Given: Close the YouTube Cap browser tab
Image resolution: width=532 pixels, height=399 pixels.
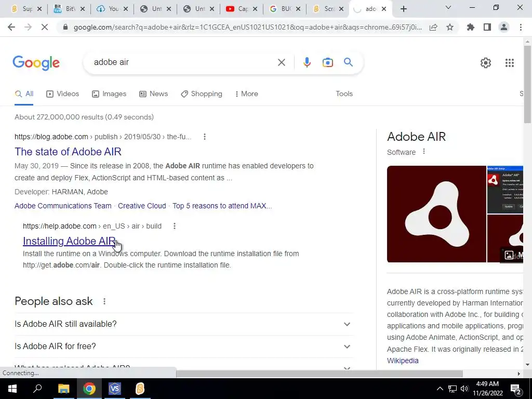Looking at the screenshot, I should [x=255, y=9].
